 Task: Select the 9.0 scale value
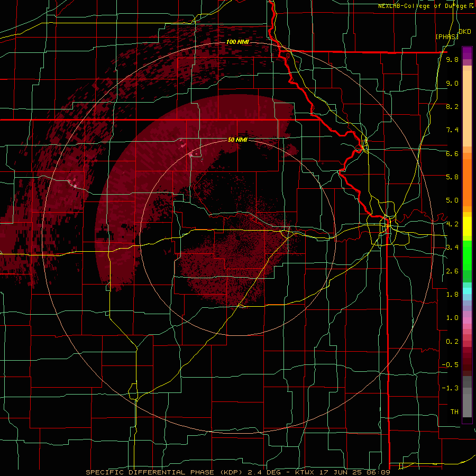point(452,83)
